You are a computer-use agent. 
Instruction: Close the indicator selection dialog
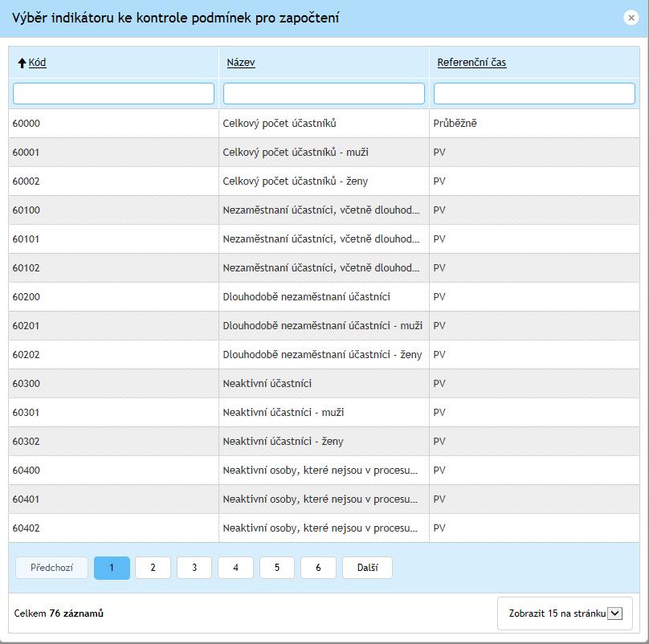coord(631,18)
